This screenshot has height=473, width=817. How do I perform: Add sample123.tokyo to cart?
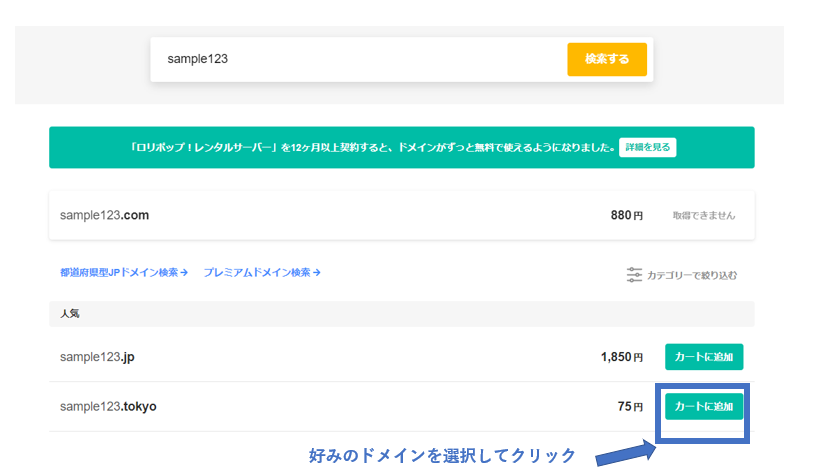[x=704, y=406]
